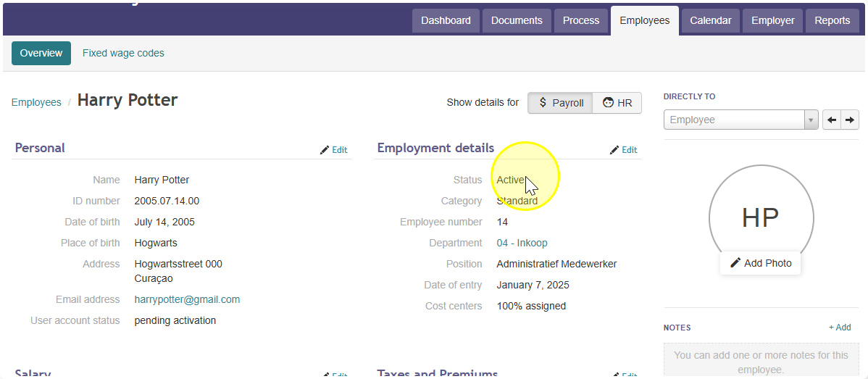Image resolution: width=868 pixels, height=379 pixels.
Task: Edit the Employment details section
Action: coord(624,150)
